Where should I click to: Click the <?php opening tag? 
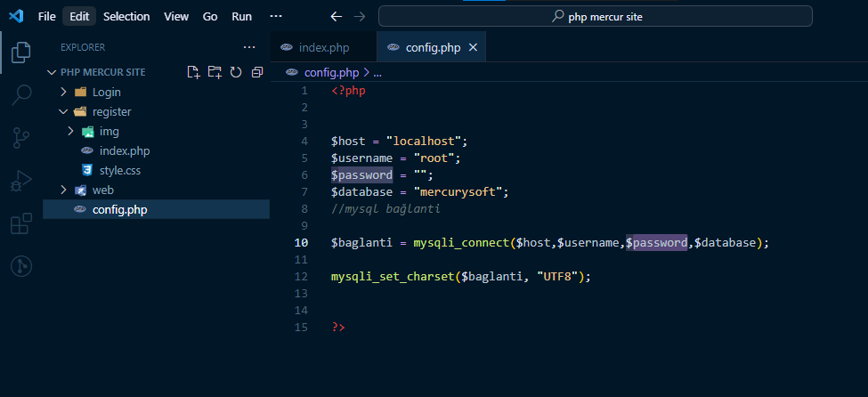348,91
